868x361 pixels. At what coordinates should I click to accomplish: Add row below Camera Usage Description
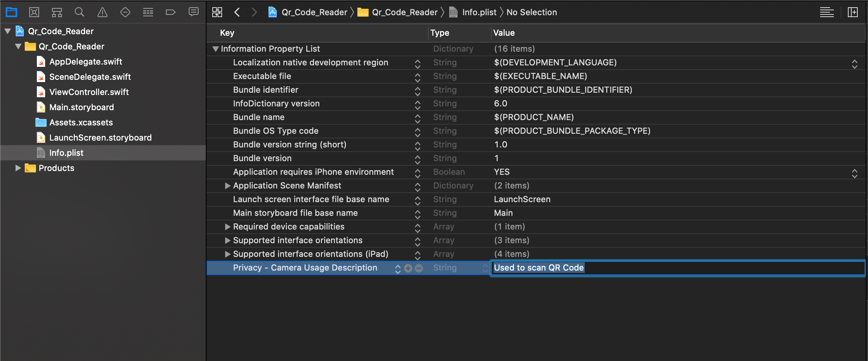[x=408, y=268]
